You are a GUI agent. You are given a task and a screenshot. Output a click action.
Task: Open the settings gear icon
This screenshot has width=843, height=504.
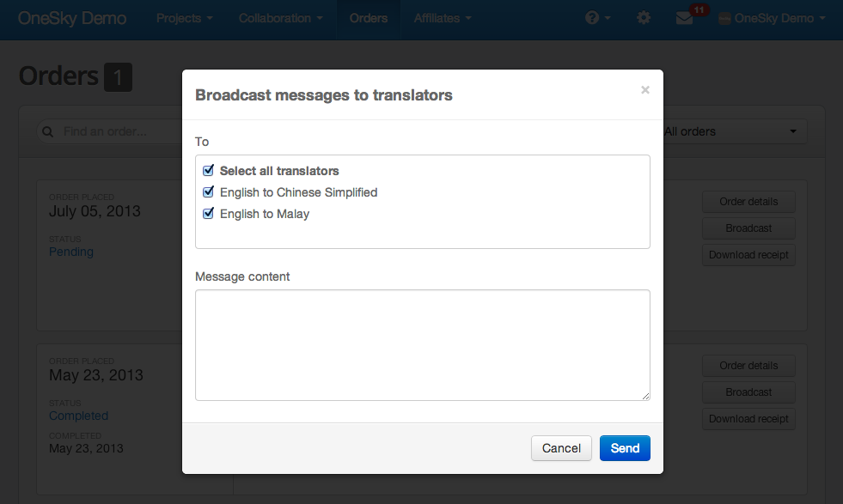pos(644,18)
